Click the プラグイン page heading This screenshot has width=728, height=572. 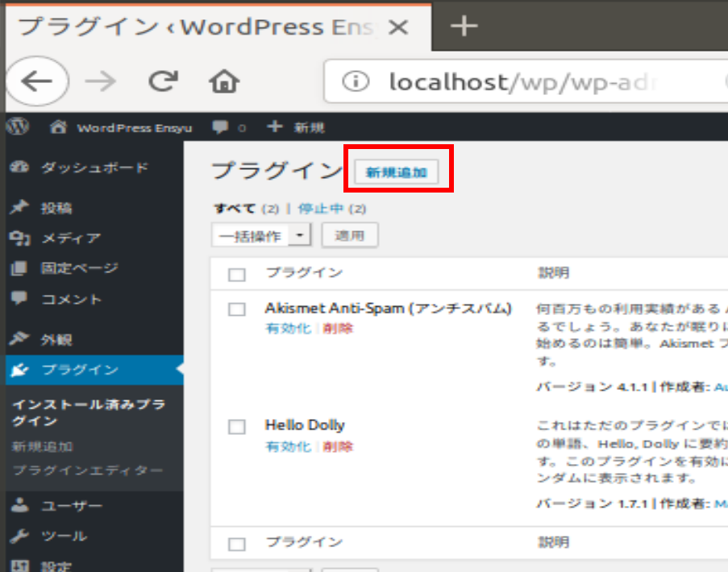[277, 170]
